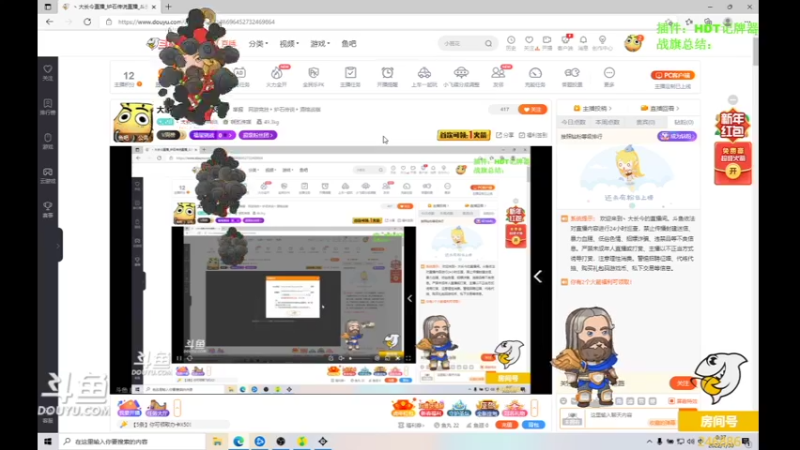Switch to the rightmost ranking tab
The width and height of the screenshot is (800, 450).
click(x=684, y=122)
